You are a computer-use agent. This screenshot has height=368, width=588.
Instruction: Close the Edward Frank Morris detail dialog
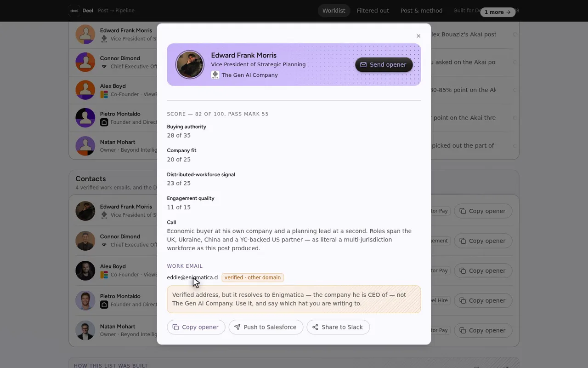[x=418, y=36]
